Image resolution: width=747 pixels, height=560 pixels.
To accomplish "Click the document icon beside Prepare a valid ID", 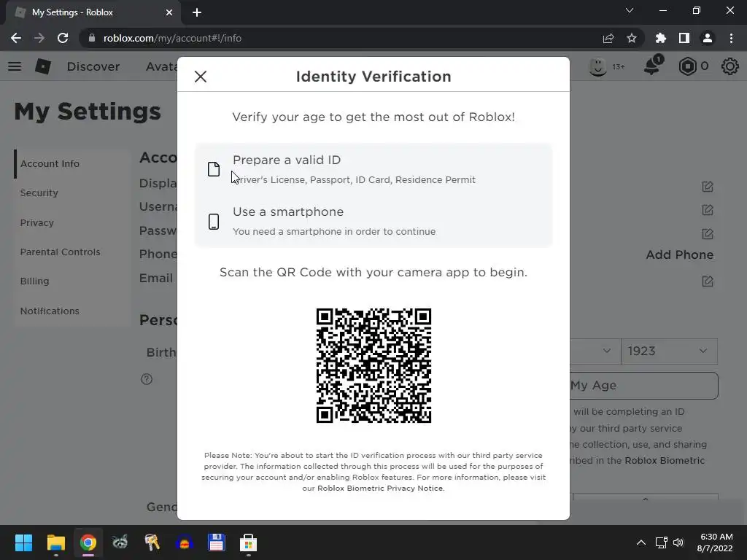I will coord(214,169).
